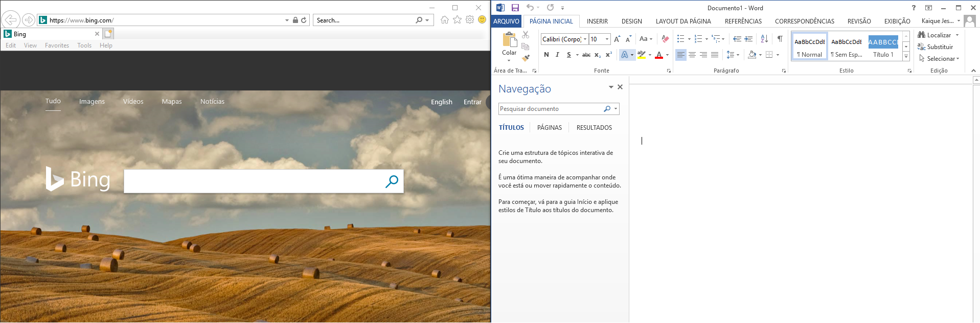Go to the browser Home icon

445,20
